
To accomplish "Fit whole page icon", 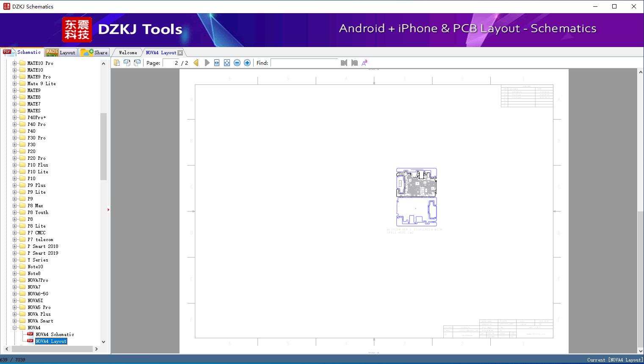I will (227, 63).
